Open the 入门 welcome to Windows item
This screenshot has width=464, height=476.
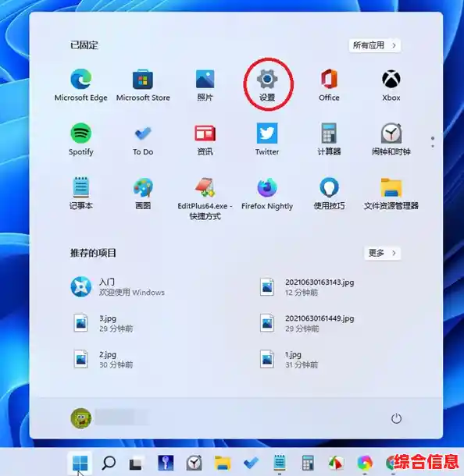pos(119,287)
